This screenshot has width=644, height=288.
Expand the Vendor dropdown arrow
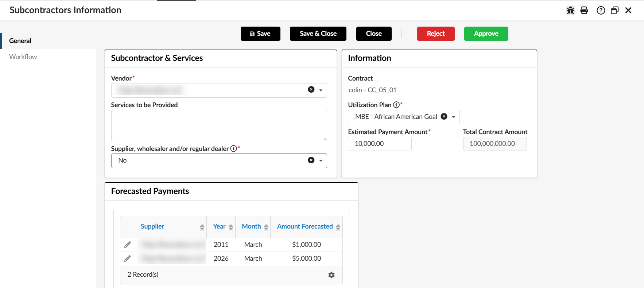321,90
